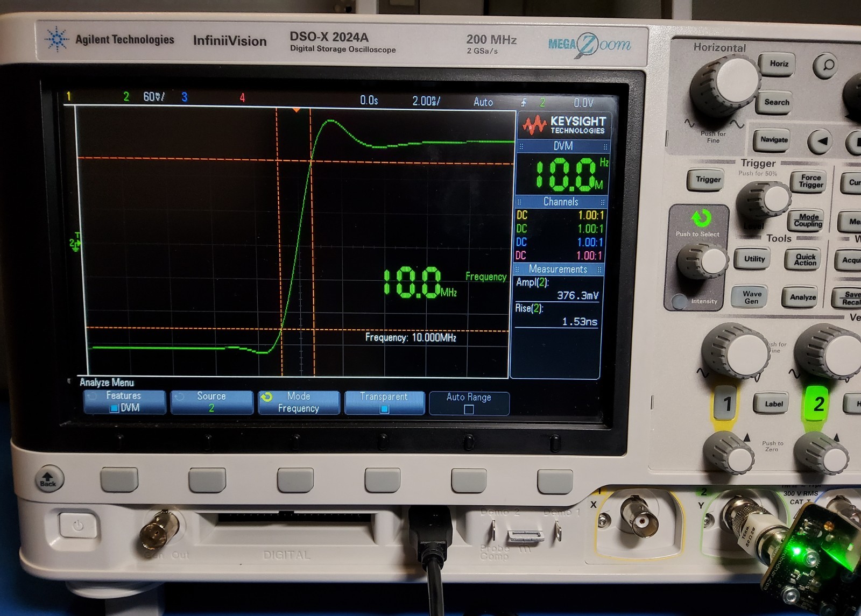Open the Wave Gen menu key
Screen dimensions: 861x616
(x=751, y=297)
